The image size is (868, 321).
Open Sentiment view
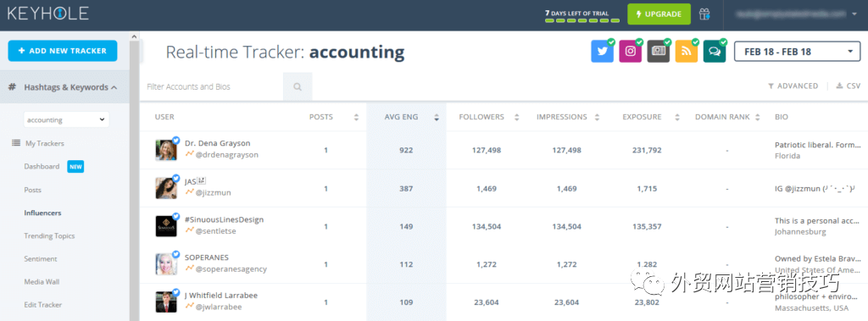41,258
